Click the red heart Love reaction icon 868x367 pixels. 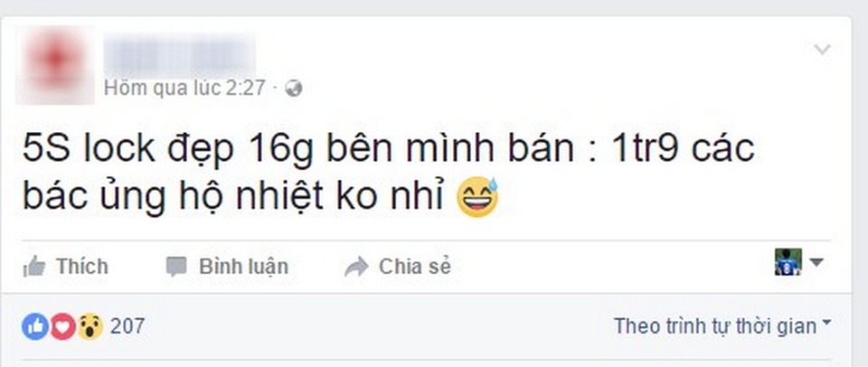click(x=62, y=326)
